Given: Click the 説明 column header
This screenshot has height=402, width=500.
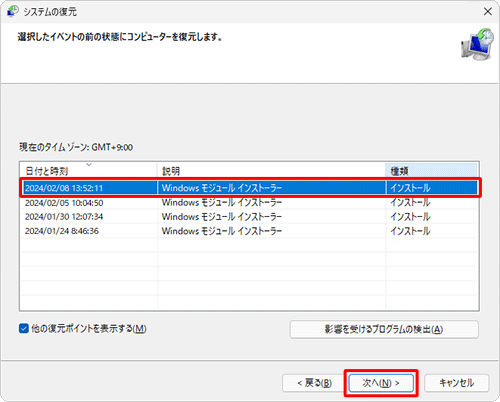Looking at the screenshot, I should (x=272, y=171).
